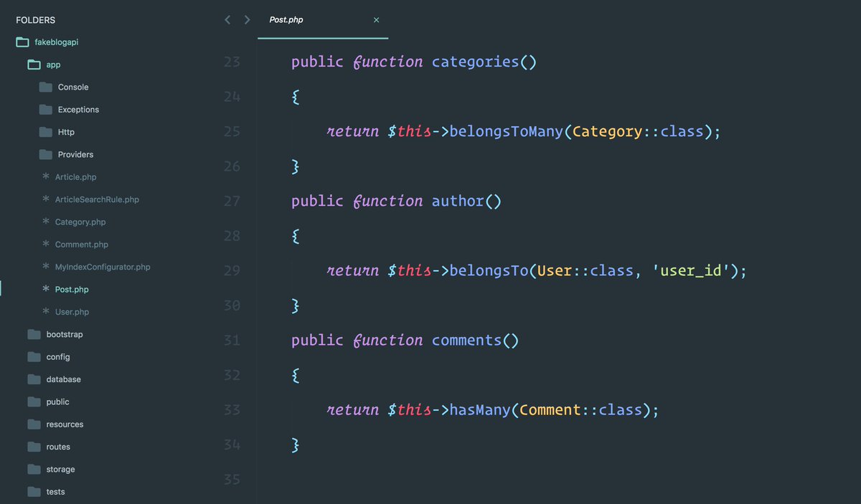This screenshot has height=504, width=861.
Task: Expand the resources folder
Action: pos(65,424)
